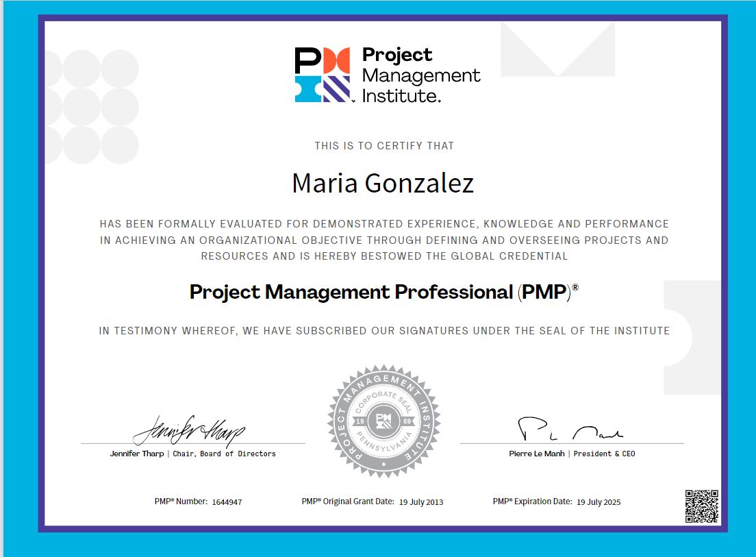Click Pierre Le Manh's handwritten signature
756x557 pixels.
tap(570, 429)
